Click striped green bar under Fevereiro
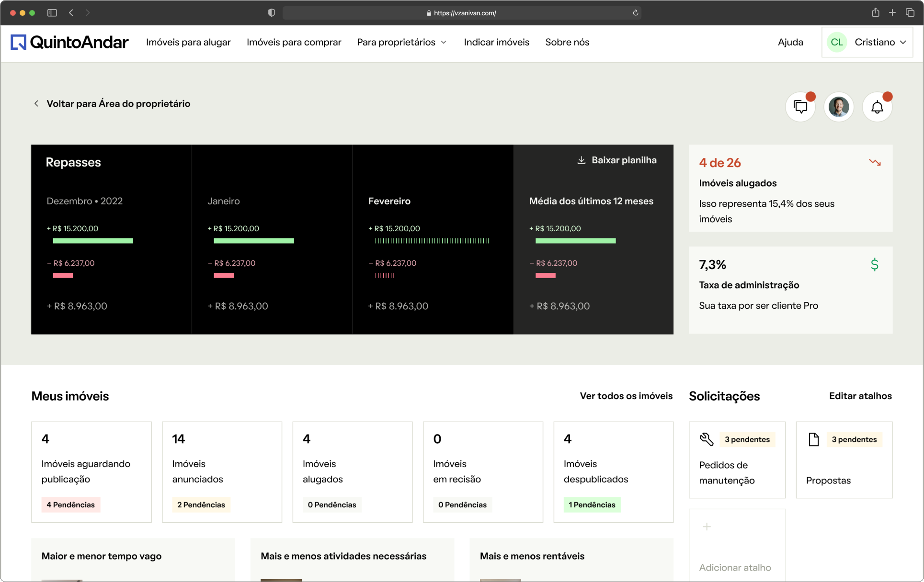 [432, 241]
